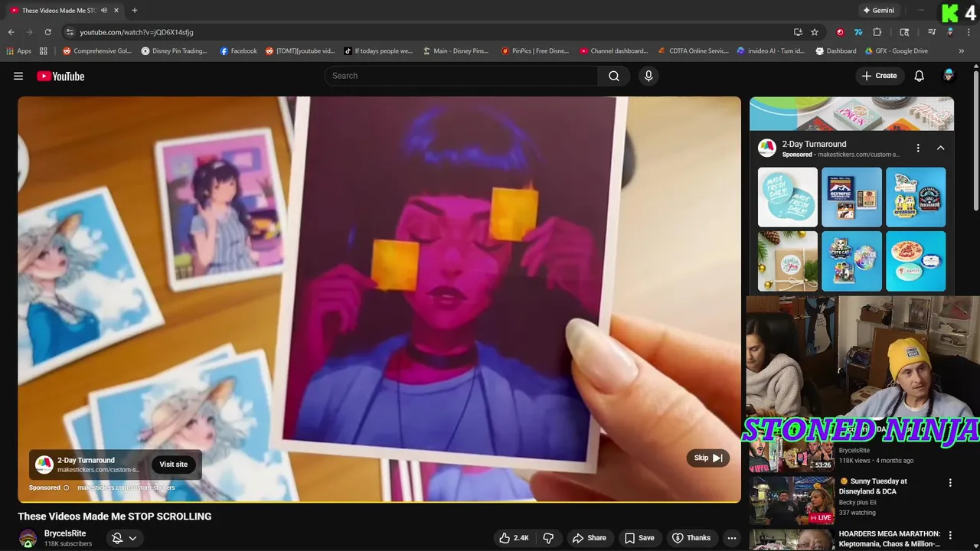
Task: Select the 'These Videos Made Me STOP' tab
Action: 58,11
